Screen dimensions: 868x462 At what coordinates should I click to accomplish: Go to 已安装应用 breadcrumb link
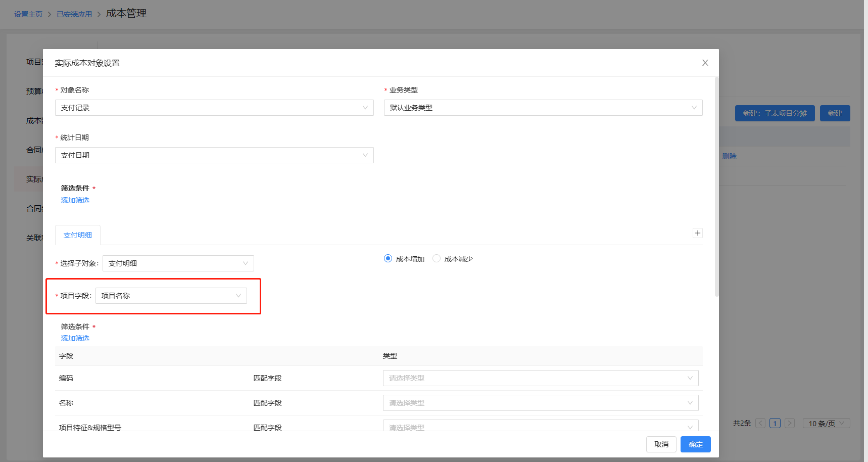tap(74, 14)
